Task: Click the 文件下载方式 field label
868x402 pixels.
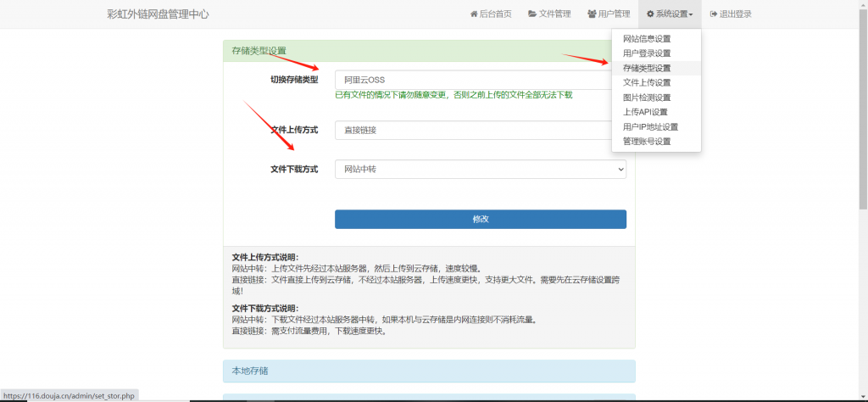Action: [294, 170]
